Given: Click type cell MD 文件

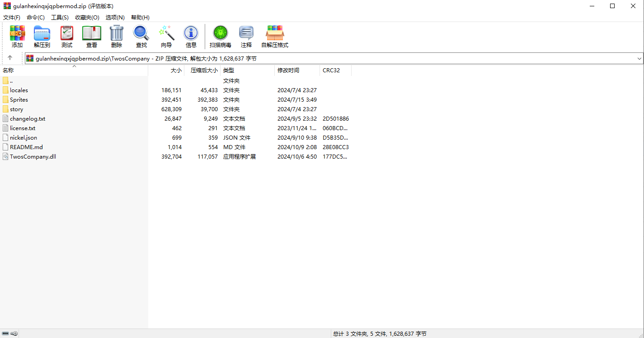Looking at the screenshot, I should click(234, 147).
